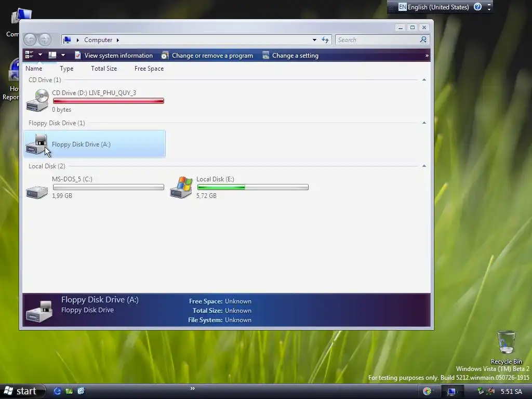Go forward with the Forward arrow button

click(x=45, y=39)
